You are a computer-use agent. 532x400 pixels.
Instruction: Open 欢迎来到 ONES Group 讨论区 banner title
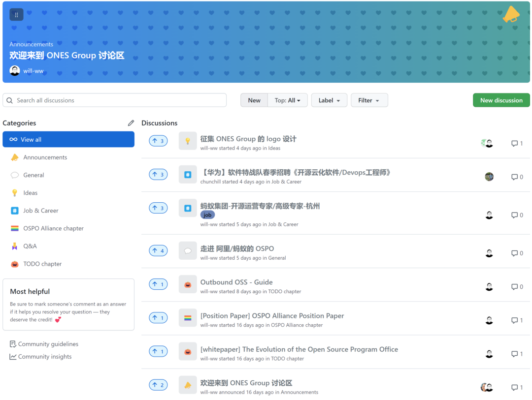tap(67, 56)
